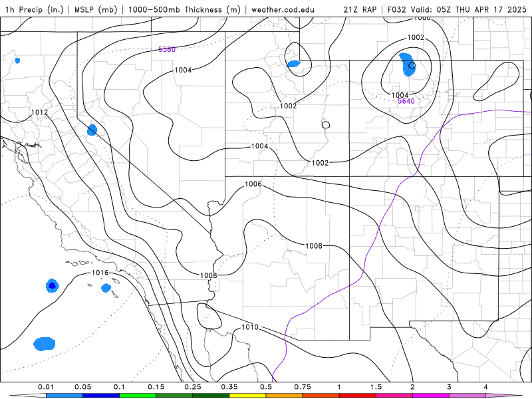The height and width of the screenshot is (399, 532).
Task: Click the dark blue 0.05 legend swatch
Action: pos(101,396)
